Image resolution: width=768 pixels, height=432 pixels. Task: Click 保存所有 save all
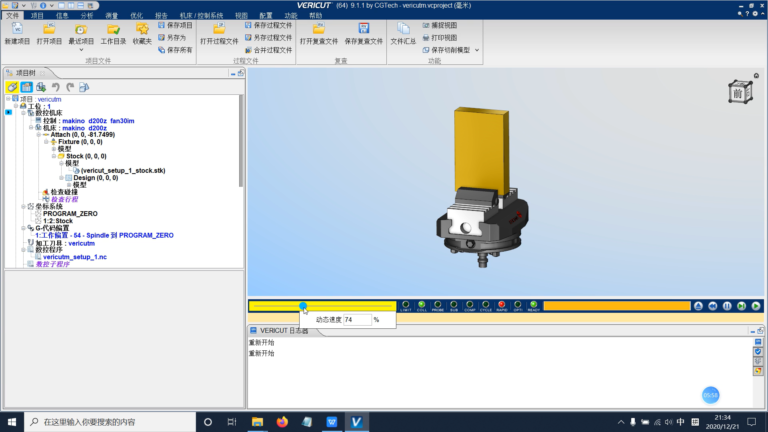(175, 50)
